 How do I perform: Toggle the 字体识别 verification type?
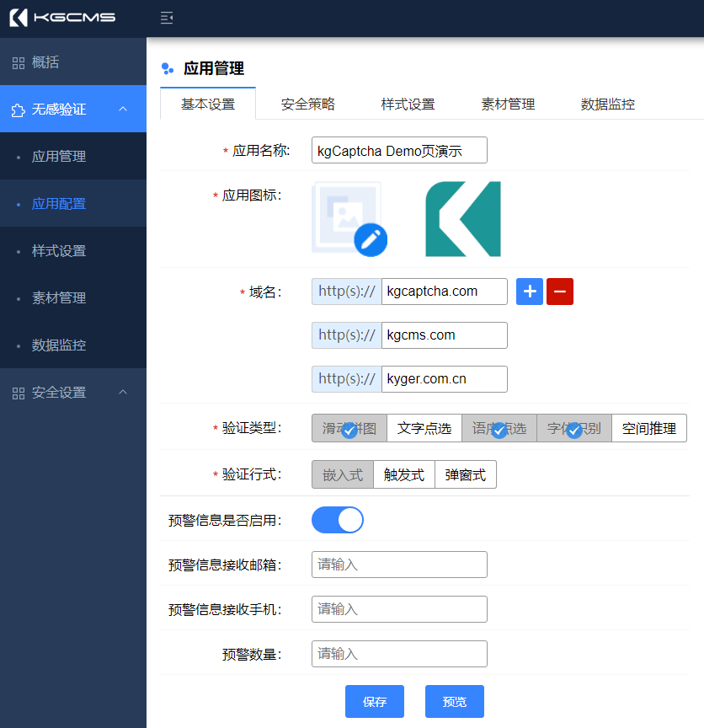pos(574,428)
